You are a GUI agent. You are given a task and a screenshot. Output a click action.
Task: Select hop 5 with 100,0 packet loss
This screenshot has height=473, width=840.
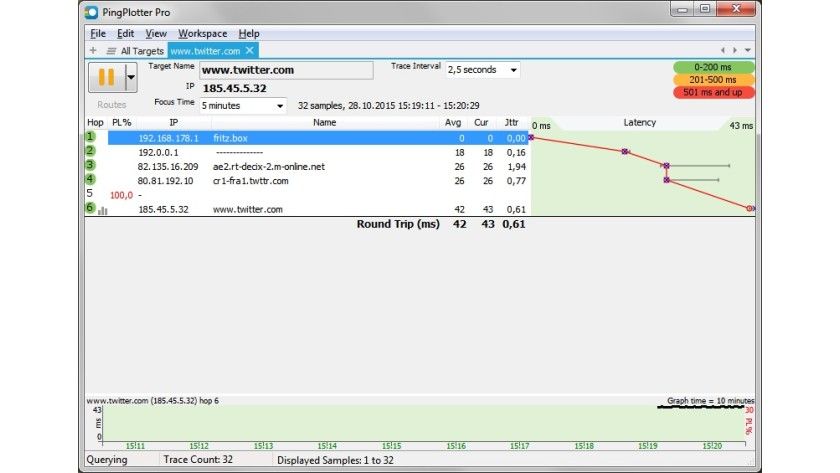tap(307, 195)
